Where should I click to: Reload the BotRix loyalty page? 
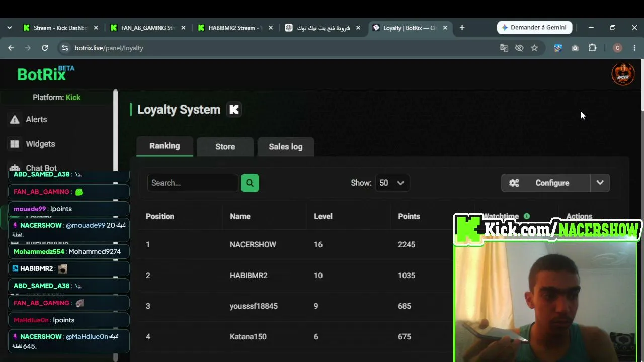pyautogui.click(x=45, y=48)
